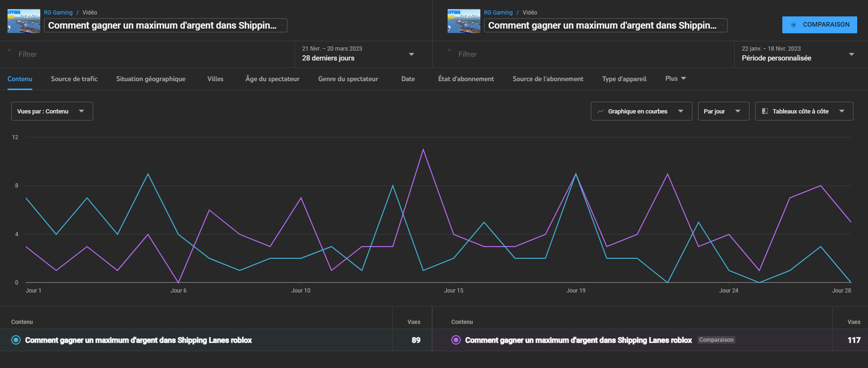Click the right filter funnel icon

(x=449, y=50)
